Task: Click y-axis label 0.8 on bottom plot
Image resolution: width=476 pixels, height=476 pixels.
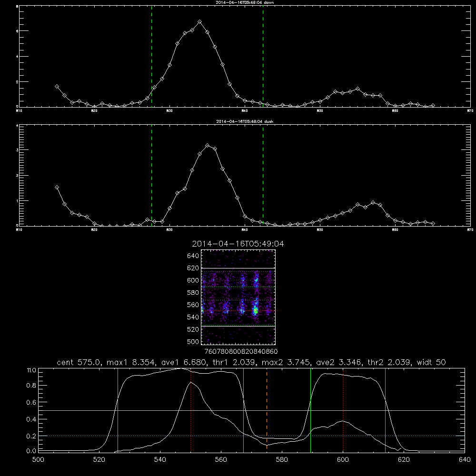Action: click(x=31, y=386)
